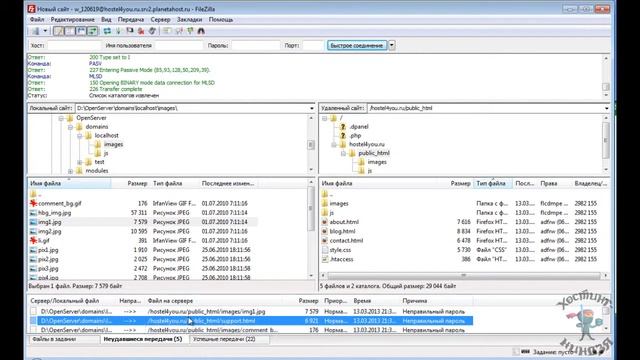Reconnect to last server icon

[152, 31]
